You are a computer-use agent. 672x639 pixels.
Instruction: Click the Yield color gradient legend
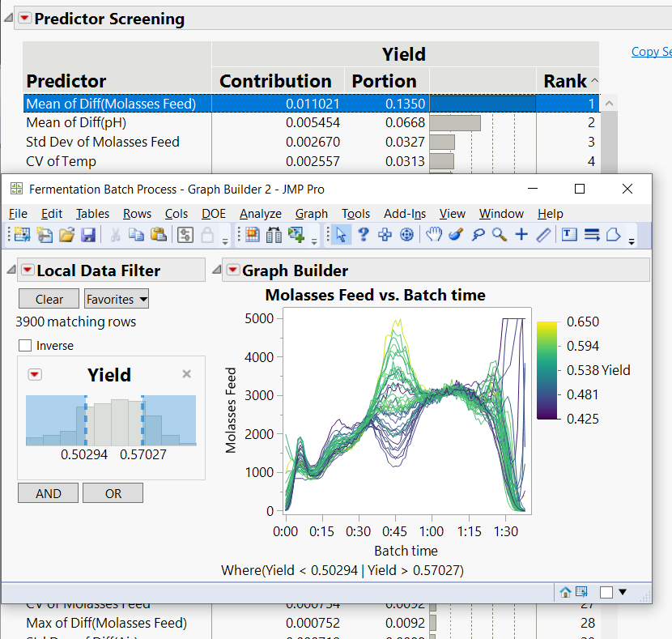[x=545, y=370]
